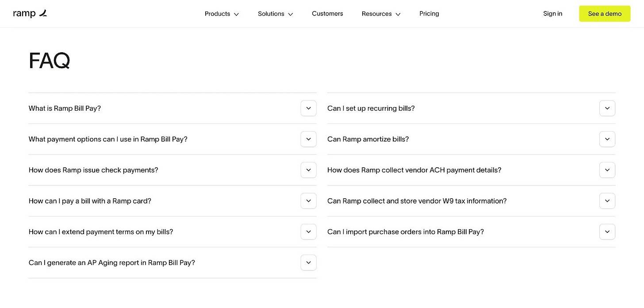This screenshot has width=644, height=308.
Task: Expand chevron for check payments question
Action: click(x=308, y=170)
